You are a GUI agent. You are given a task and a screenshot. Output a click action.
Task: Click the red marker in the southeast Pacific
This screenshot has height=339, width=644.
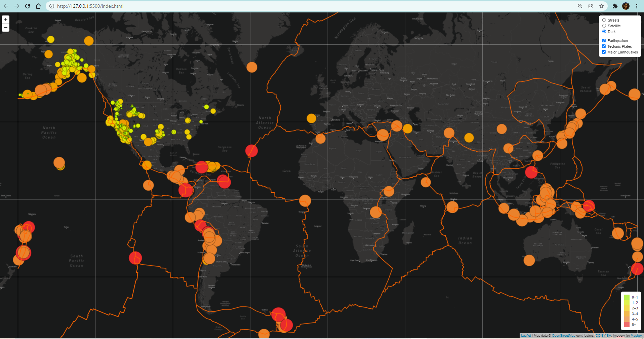click(135, 258)
